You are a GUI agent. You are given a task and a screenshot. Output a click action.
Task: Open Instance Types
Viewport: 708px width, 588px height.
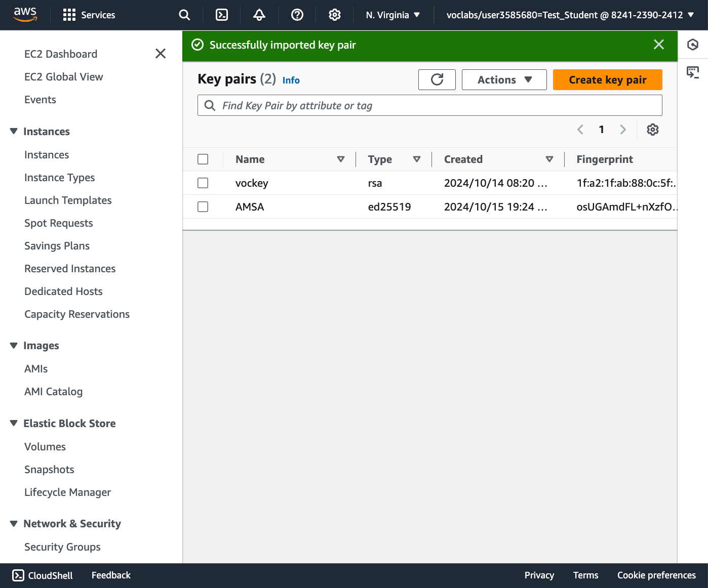[60, 178]
